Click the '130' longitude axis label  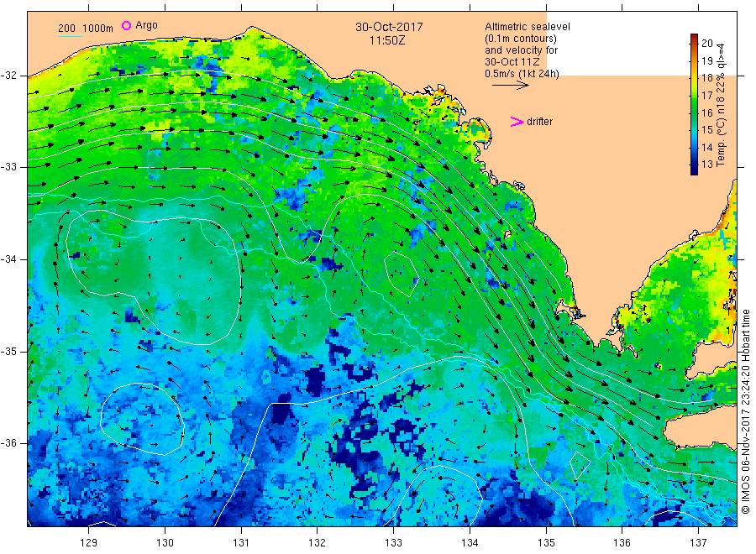pos(165,543)
